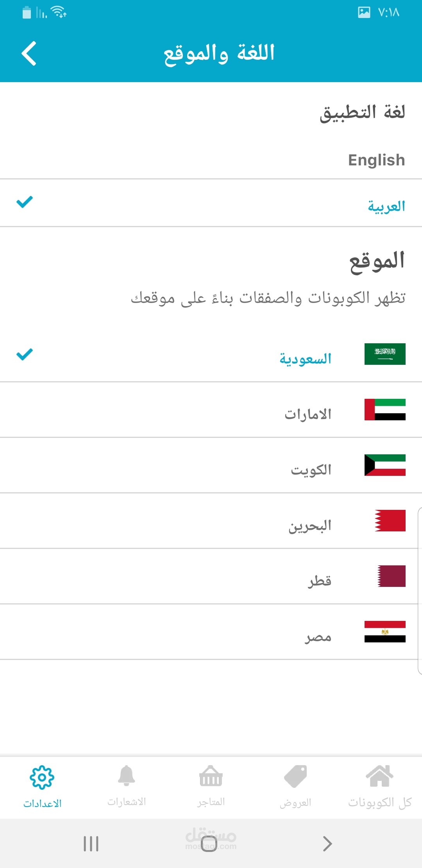422x868 pixels.
Task: Tap the right-edge scroll handle
Action: [420, 590]
